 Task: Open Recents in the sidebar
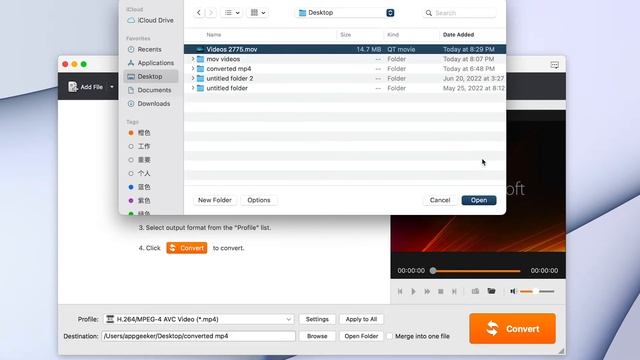point(150,49)
